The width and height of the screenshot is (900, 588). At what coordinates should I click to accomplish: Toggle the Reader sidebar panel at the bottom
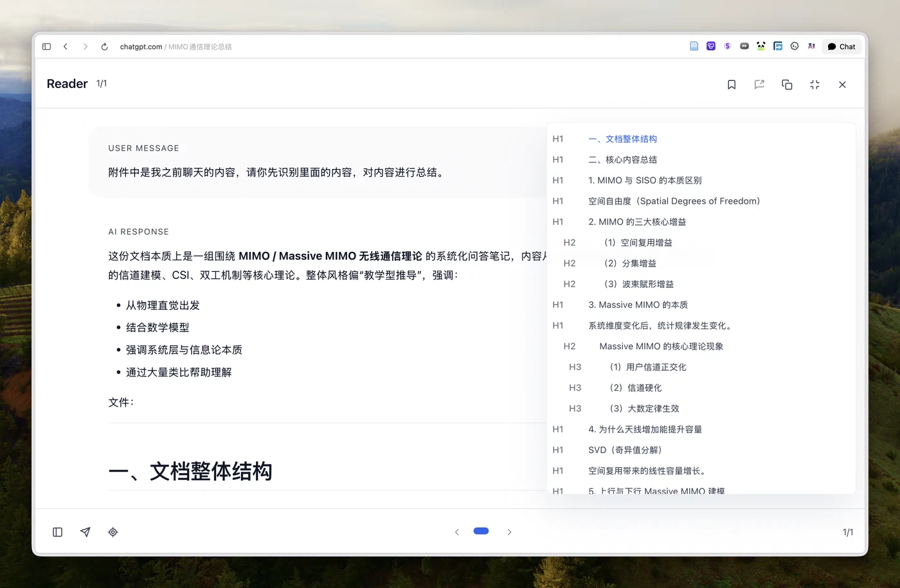click(x=57, y=532)
